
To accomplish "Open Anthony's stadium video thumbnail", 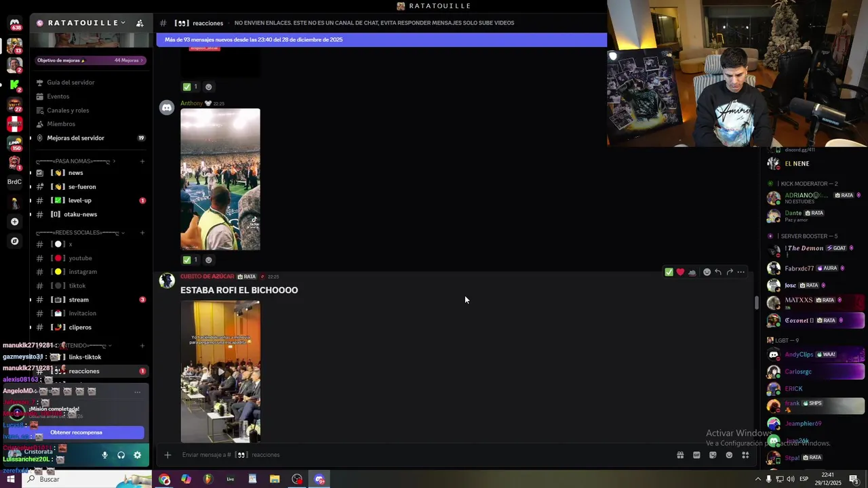I will click(220, 179).
